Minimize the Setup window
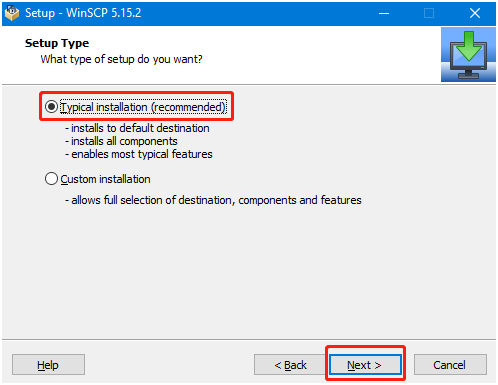498x385 pixels. [x=384, y=13]
